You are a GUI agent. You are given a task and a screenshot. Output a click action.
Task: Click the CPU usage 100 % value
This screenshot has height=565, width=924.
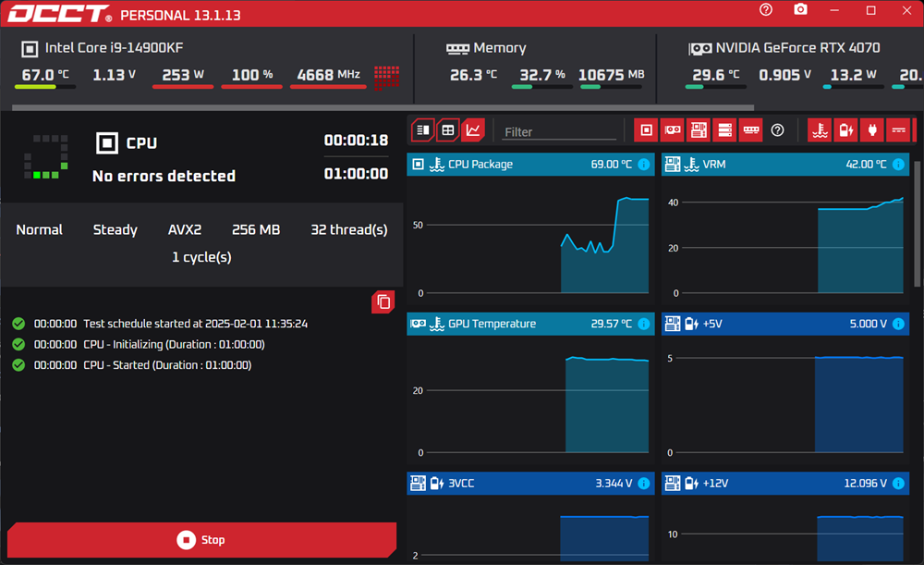pos(252,75)
